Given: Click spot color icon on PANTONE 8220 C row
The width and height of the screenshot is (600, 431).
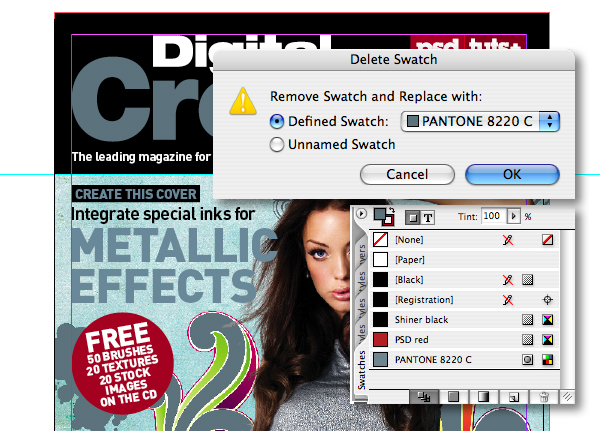Looking at the screenshot, I should pos(527,359).
